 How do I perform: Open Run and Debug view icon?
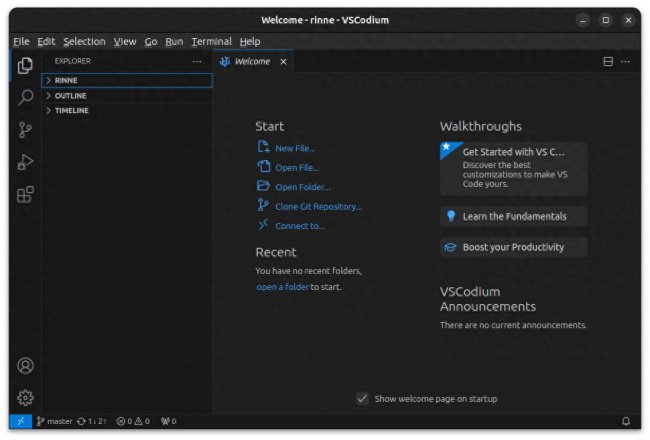25,162
